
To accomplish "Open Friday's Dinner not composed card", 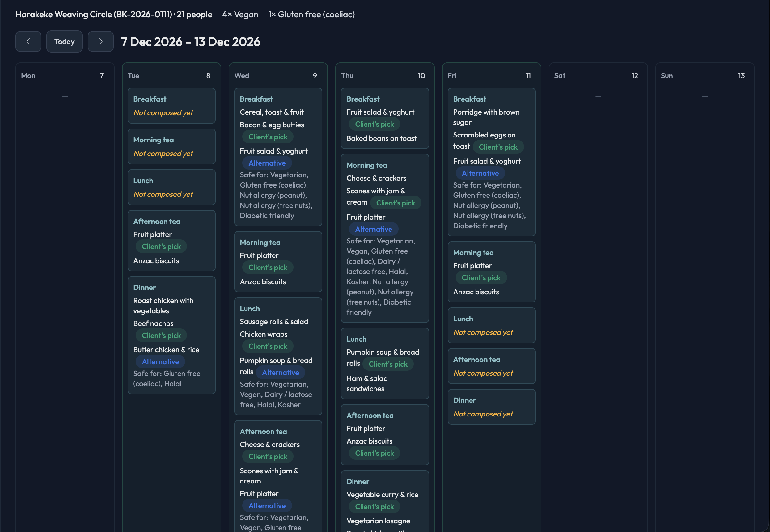I will point(491,407).
